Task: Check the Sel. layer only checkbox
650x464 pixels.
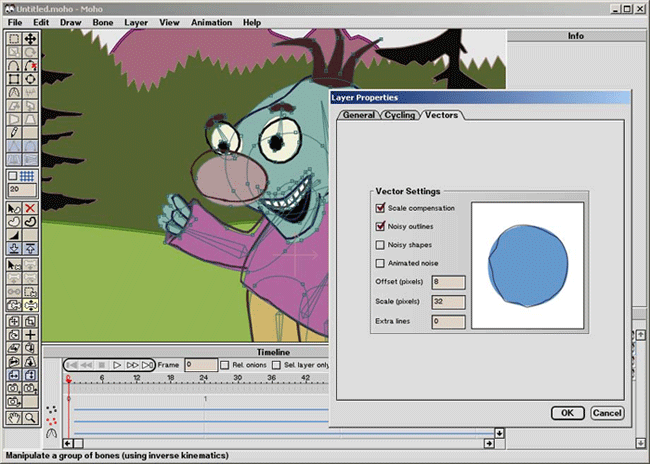Action: tap(276, 365)
